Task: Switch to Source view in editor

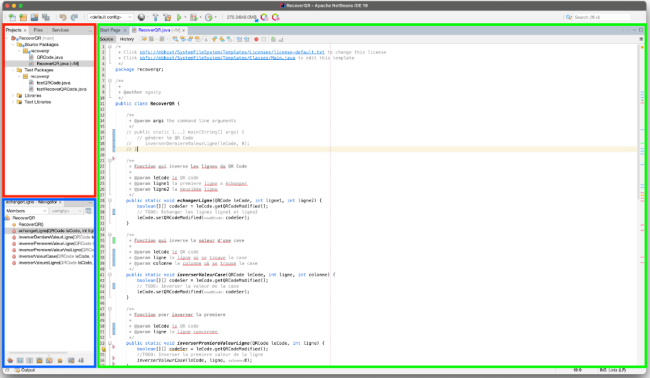Action: 107,39
